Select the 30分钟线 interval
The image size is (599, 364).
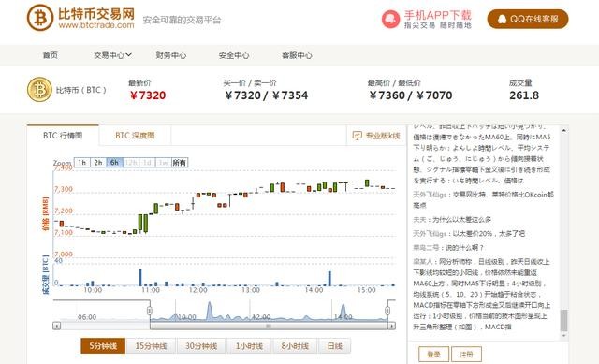click(201, 346)
